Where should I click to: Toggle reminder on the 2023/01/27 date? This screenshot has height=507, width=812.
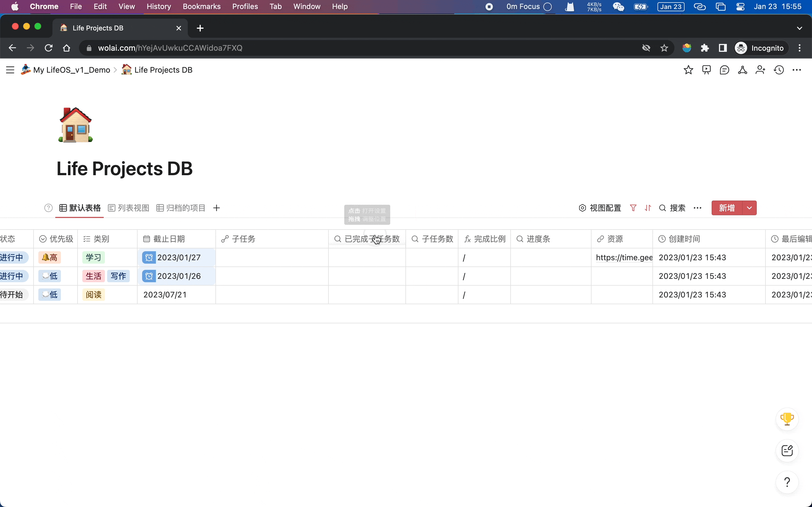point(149,257)
